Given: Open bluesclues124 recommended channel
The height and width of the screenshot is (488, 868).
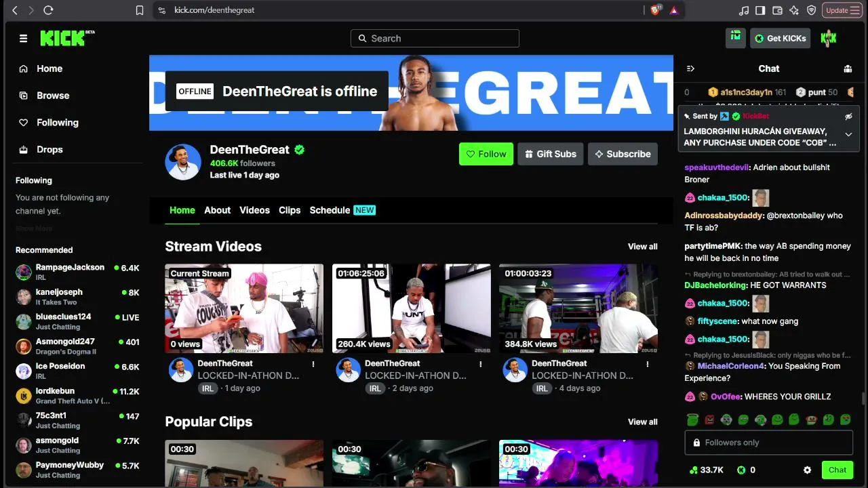Looking at the screenshot, I should pyautogui.click(x=77, y=322).
